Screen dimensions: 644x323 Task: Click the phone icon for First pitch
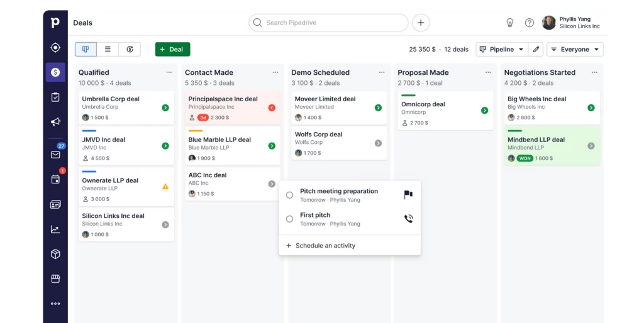coord(408,219)
